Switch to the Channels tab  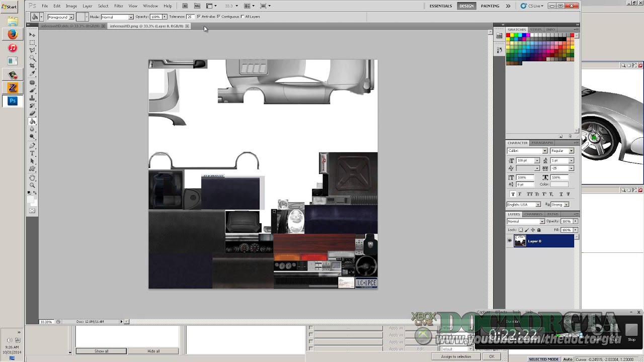tap(533, 214)
